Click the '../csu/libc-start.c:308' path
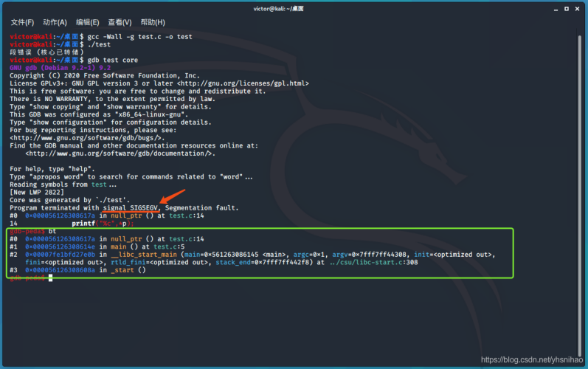 tap(374, 262)
